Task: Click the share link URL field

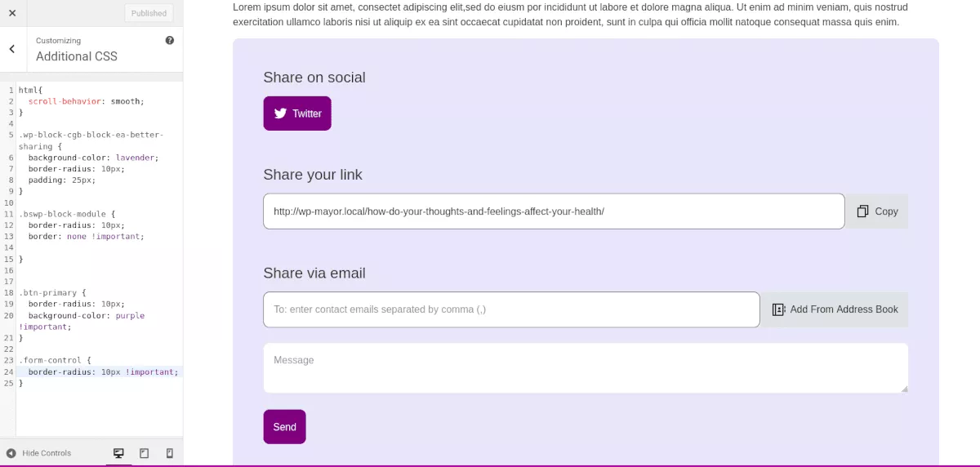Action: click(554, 211)
